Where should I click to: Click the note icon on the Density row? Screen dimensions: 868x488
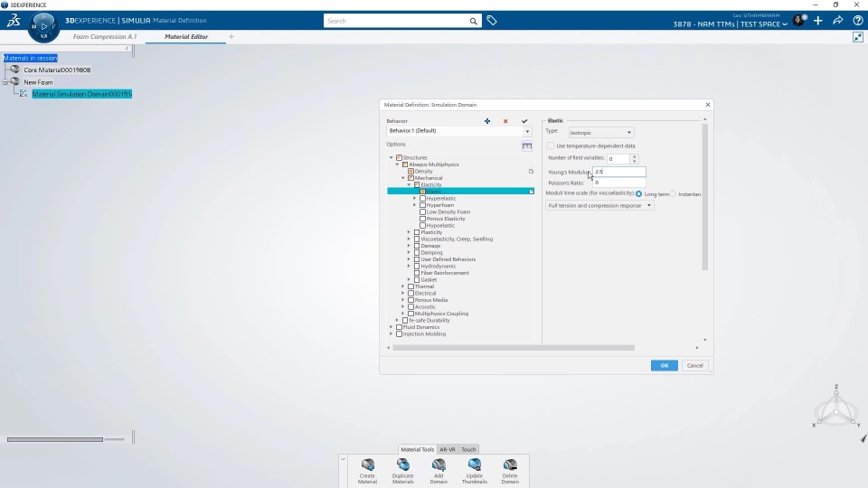pos(531,172)
